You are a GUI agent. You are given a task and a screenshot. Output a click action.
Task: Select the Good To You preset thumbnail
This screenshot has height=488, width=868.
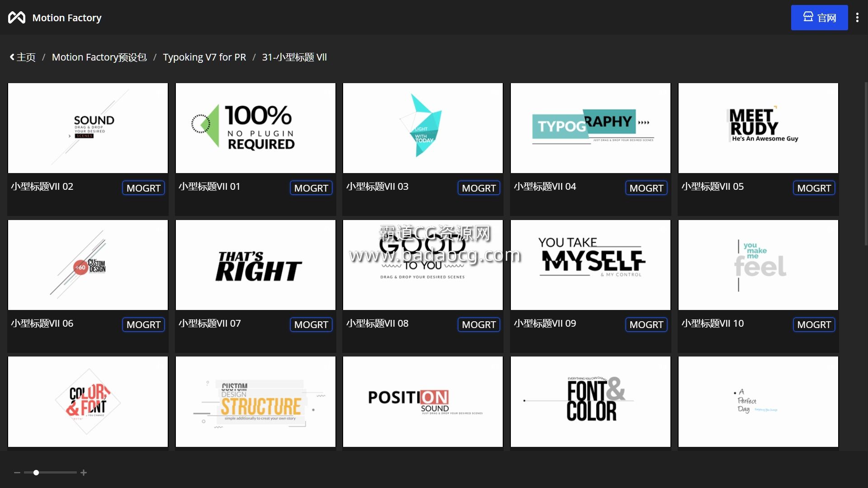(423, 265)
